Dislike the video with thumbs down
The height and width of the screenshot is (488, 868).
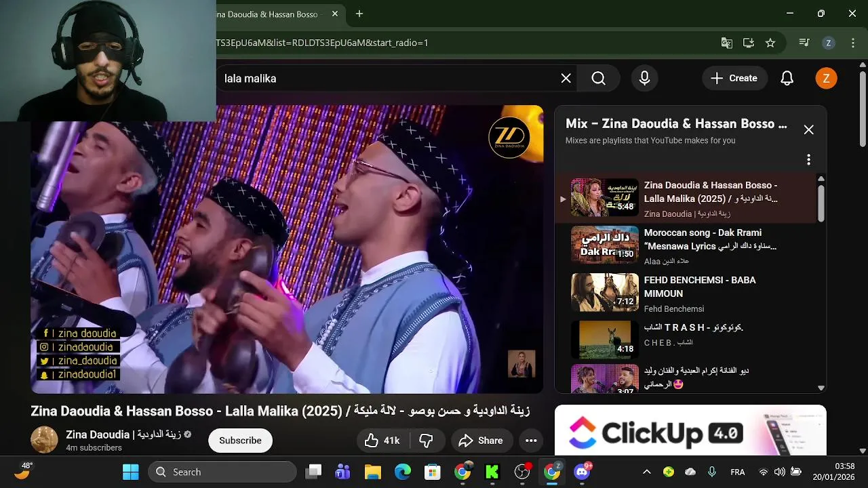(426, 441)
